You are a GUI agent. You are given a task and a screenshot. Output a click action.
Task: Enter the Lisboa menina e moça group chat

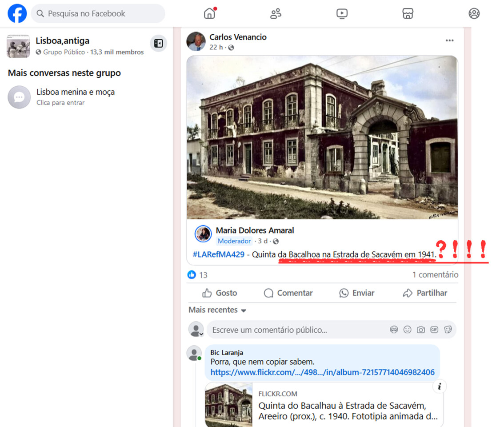tap(75, 92)
